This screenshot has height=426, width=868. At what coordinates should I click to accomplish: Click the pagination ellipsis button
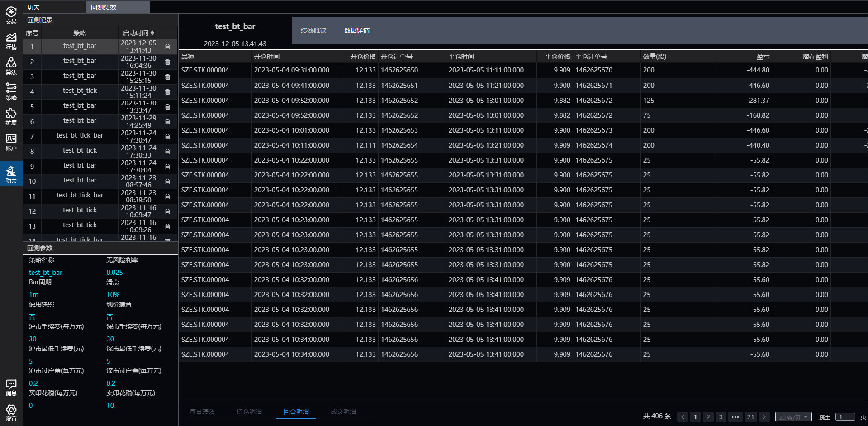click(735, 417)
